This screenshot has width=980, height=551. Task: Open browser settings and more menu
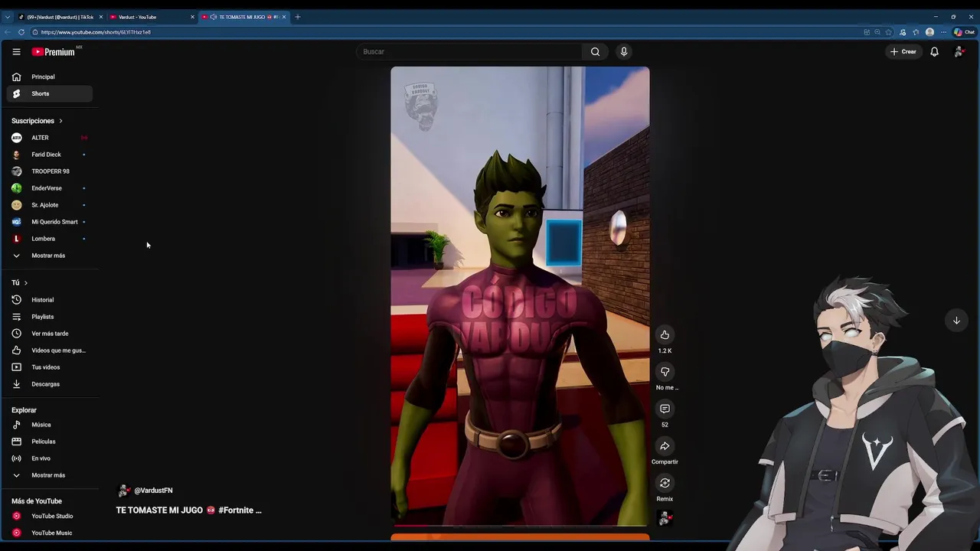(x=943, y=32)
